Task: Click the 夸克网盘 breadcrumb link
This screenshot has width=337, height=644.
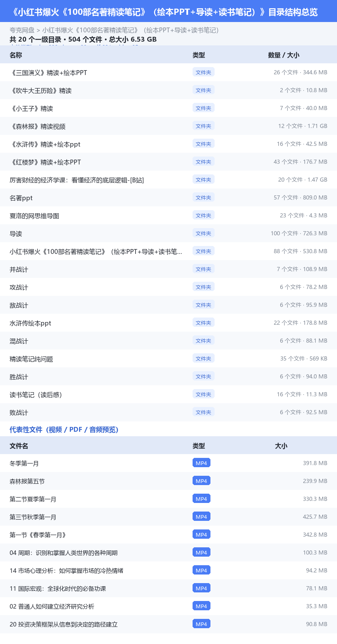Action: tap(22, 30)
